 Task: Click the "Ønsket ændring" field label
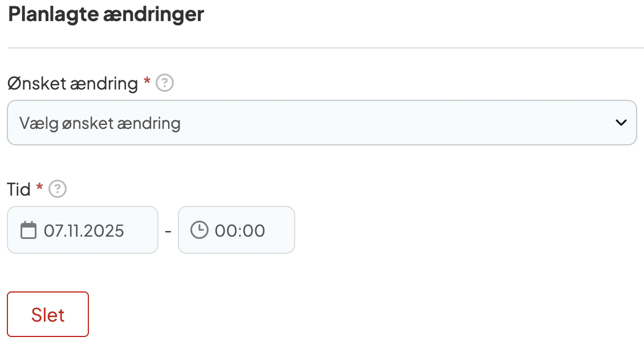click(x=72, y=84)
